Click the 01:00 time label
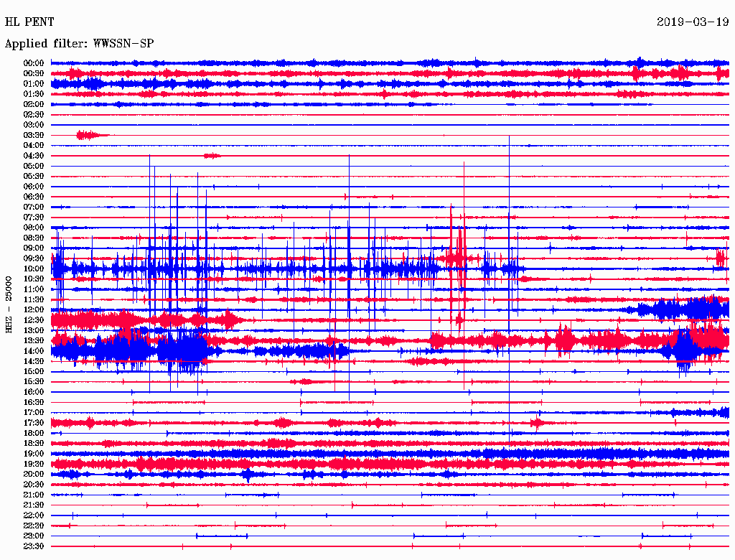 34,83
